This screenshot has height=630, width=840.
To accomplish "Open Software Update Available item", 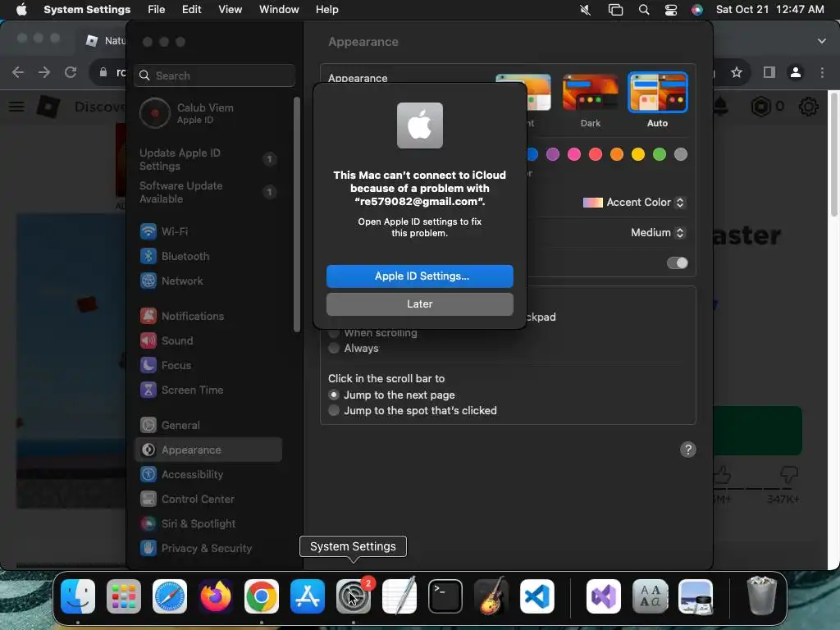I will 208,192.
